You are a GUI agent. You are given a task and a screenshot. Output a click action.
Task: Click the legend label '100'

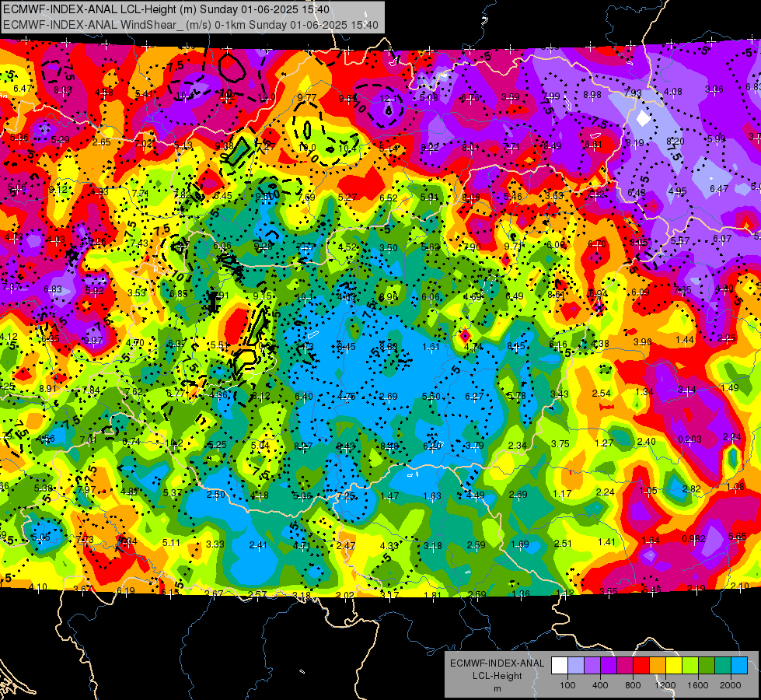tap(567, 685)
